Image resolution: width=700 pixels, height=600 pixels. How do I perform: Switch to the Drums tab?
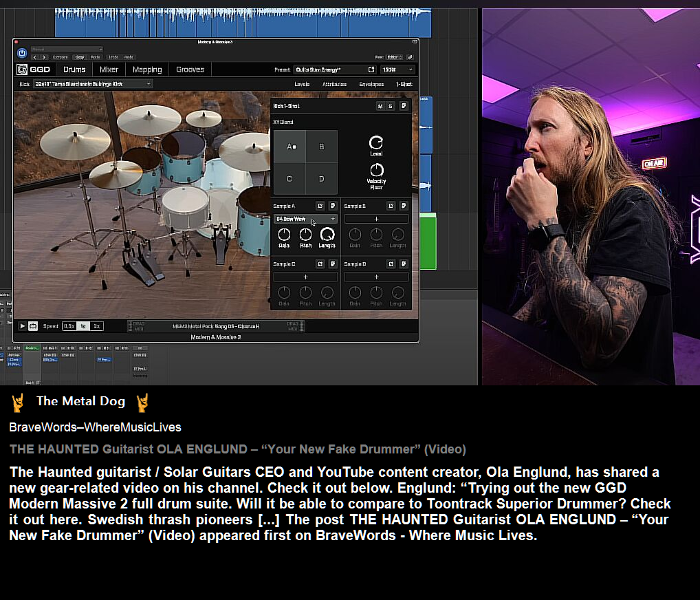tap(74, 69)
